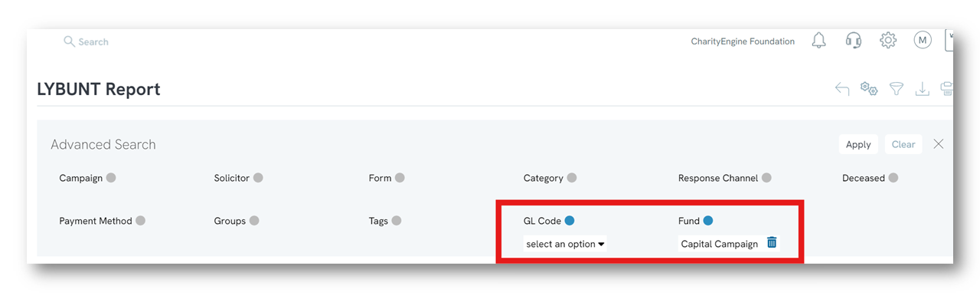Click the download report icon
The width and height of the screenshot is (980, 296).
pyautogui.click(x=923, y=90)
